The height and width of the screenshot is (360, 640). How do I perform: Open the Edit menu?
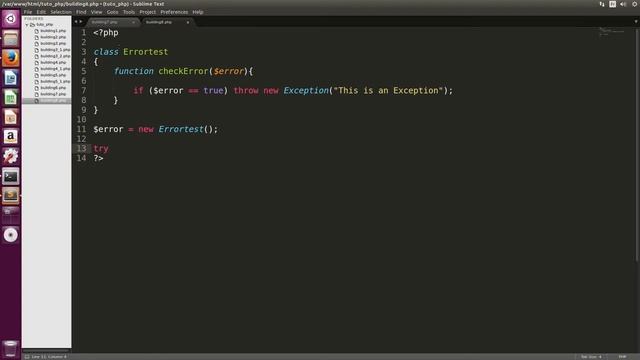point(41,12)
